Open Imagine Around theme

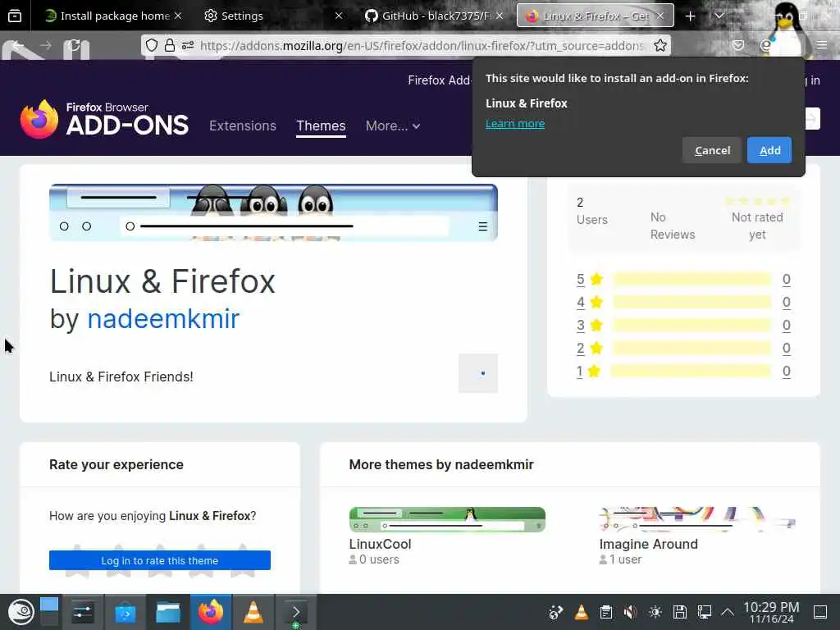click(648, 544)
